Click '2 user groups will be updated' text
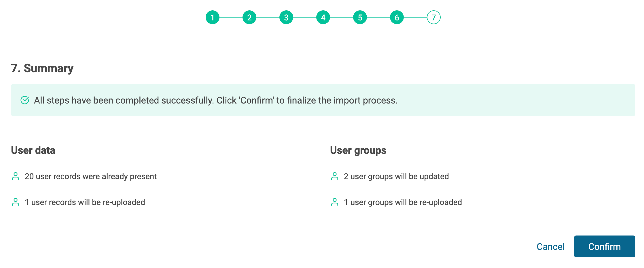644x268 pixels. pyautogui.click(x=396, y=176)
